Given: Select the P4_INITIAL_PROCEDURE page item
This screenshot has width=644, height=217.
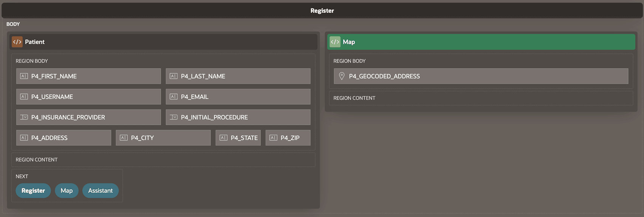Looking at the screenshot, I should (x=238, y=117).
